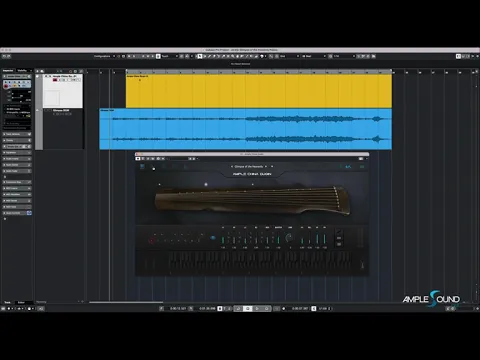Switch to the Editor tab at bottom
This screenshot has height=360, width=480.
coord(21,302)
